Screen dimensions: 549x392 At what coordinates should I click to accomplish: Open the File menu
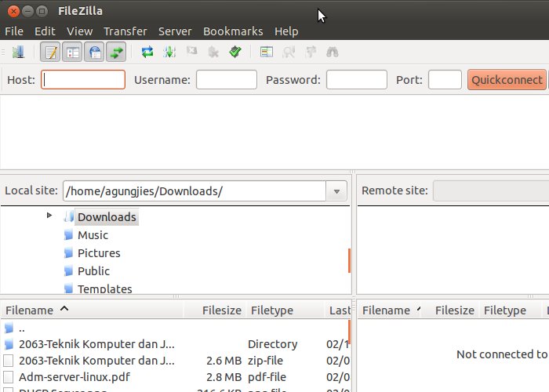(x=14, y=31)
